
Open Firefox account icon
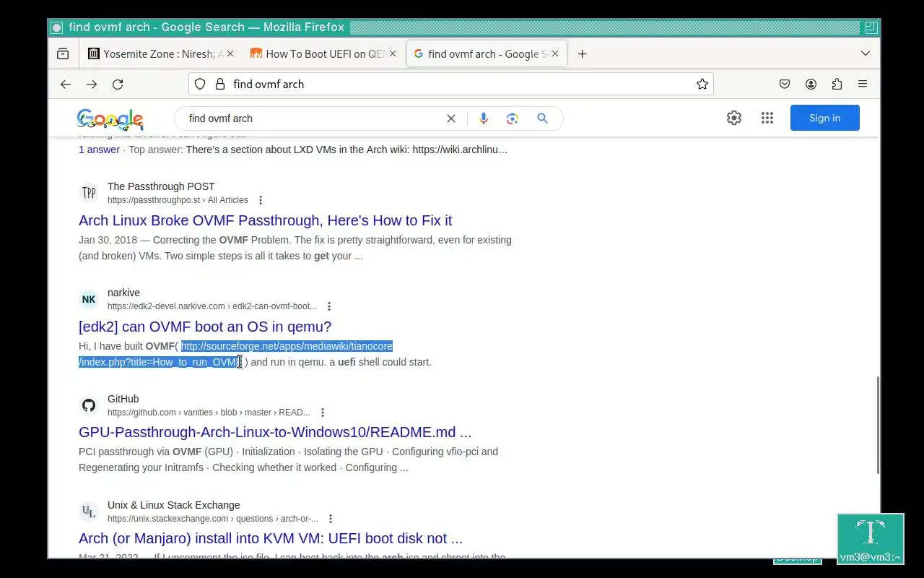(x=811, y=85)
